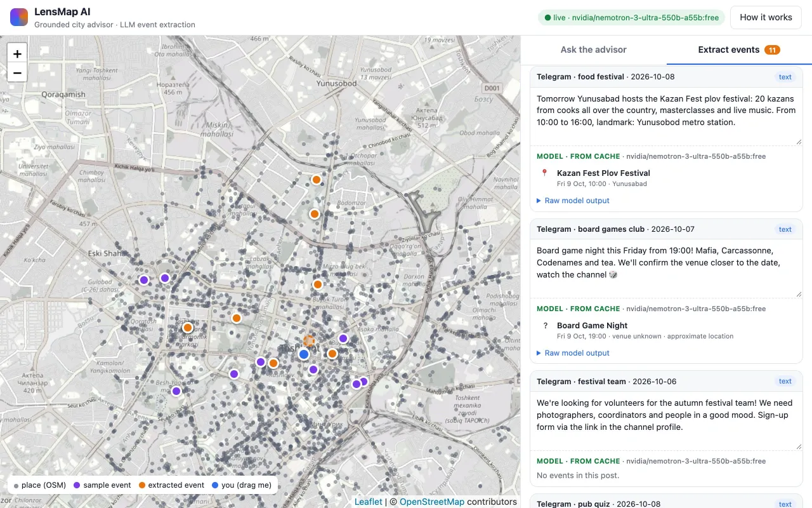
Task: Click the 'text' tag on food festival post
Action: point(785,77)
